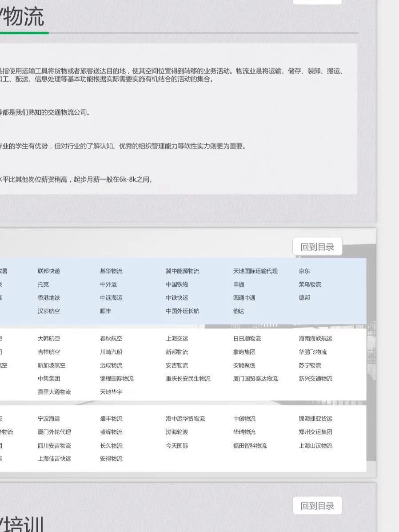Click on 安能聚创
Screen dimensions: 399x532
click(244, 365)
